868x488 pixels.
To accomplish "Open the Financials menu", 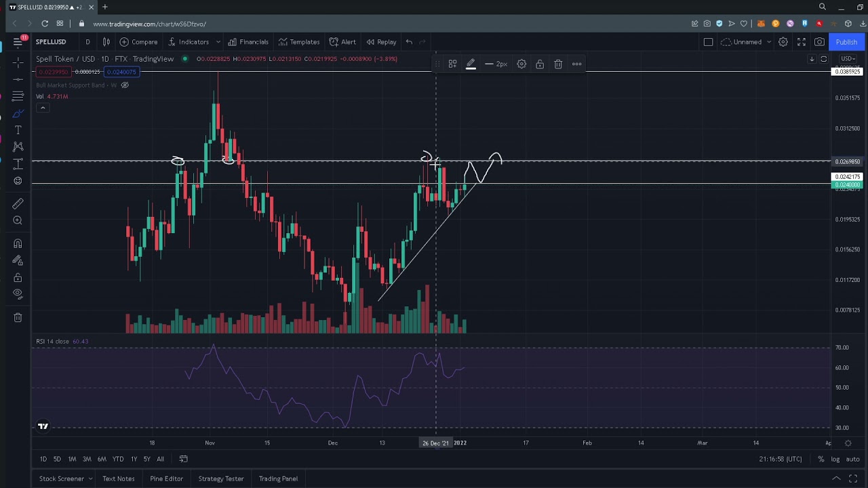I will [x=248, y=42].
